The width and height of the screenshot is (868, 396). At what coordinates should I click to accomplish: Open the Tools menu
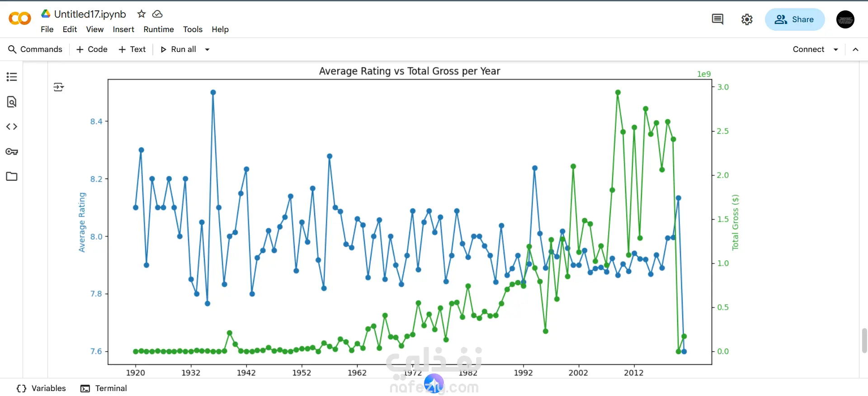(193, 29)
